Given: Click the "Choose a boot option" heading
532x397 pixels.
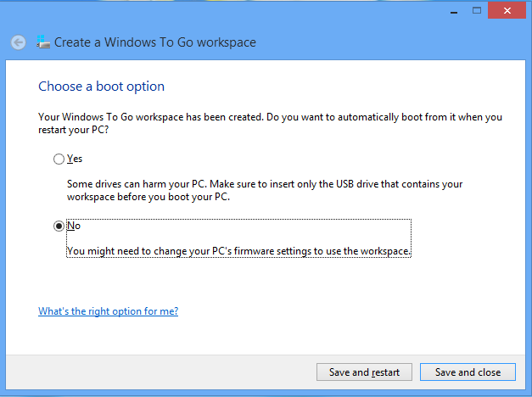Looking at the screenshot, I should pos(102,87).
